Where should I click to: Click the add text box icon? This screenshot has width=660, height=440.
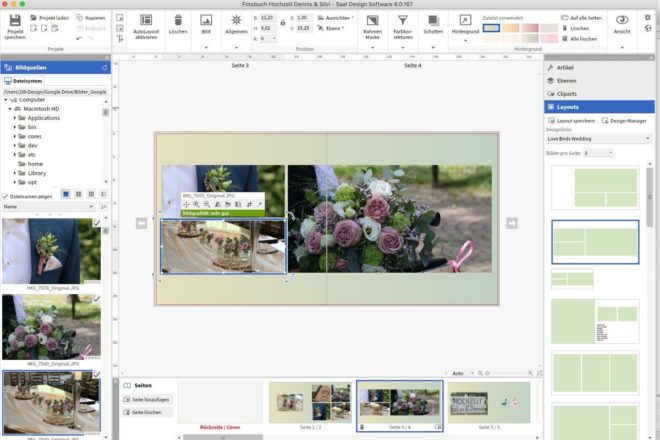coord(120,39)
